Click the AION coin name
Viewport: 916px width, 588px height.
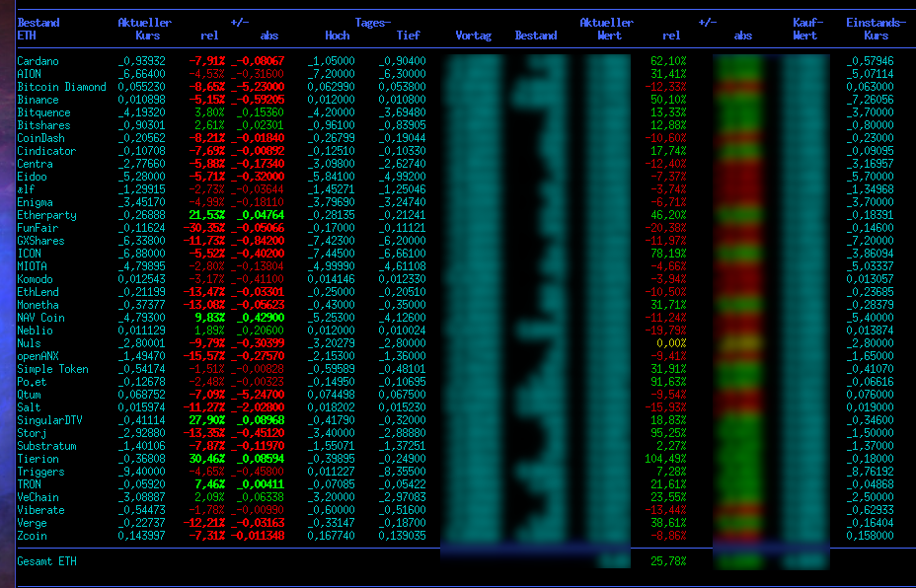(30, 74)
